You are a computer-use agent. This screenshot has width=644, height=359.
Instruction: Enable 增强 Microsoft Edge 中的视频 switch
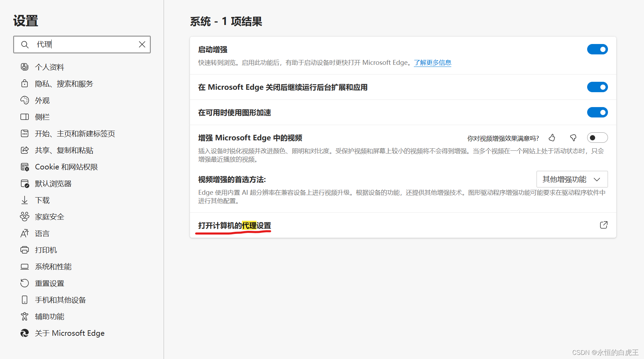click(597, 138)
